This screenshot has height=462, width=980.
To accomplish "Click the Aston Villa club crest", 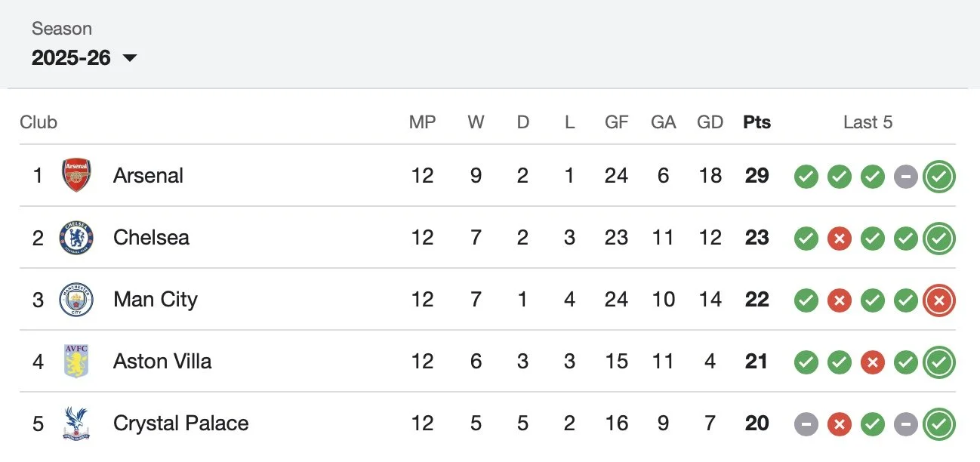I will tap(76, 361).
